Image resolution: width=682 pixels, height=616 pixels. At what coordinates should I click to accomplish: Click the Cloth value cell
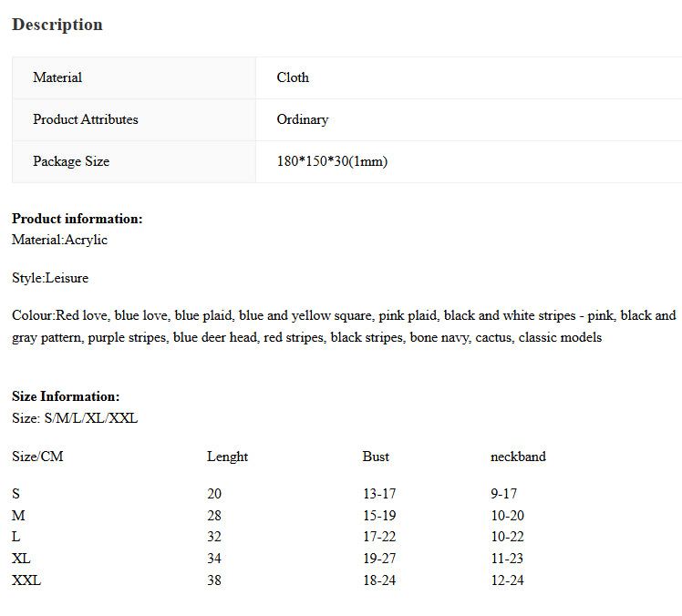[293, 77]
